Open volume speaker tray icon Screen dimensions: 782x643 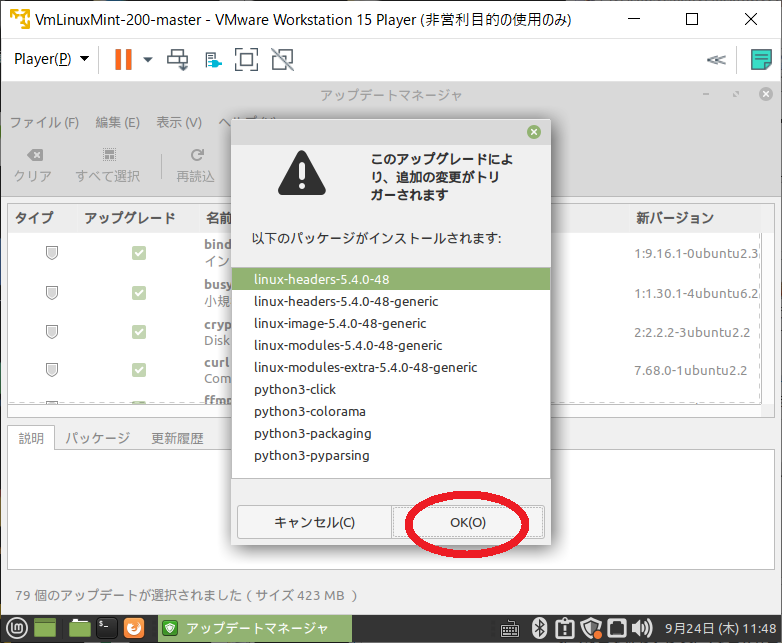click(x=642, y=629)
